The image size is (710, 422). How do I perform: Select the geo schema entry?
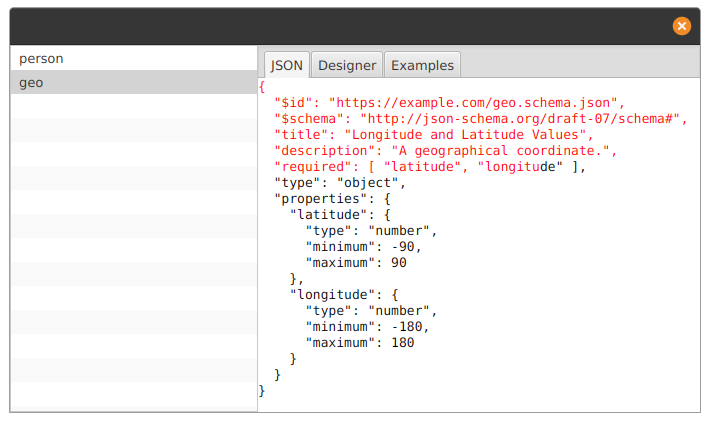[134, 82]
